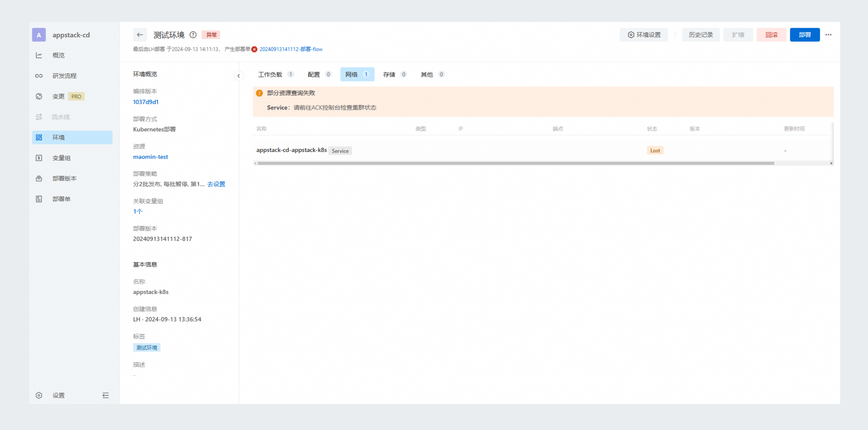868x430 pixels.
Task: Click the help question mark beside 测试环境
Action: coord(193,35)
